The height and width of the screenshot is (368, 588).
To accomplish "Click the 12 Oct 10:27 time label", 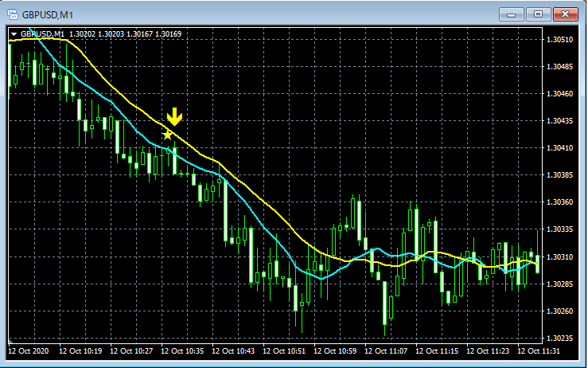I will (131, 351).
